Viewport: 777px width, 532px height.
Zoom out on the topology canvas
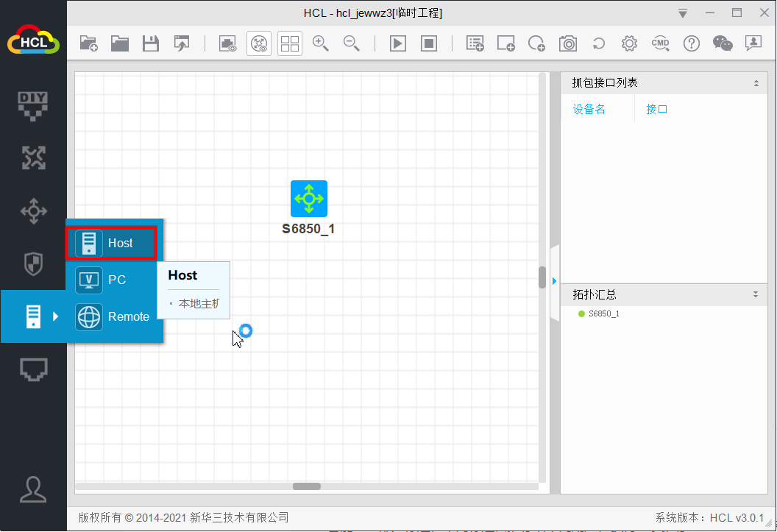click(x=351, y=43)
